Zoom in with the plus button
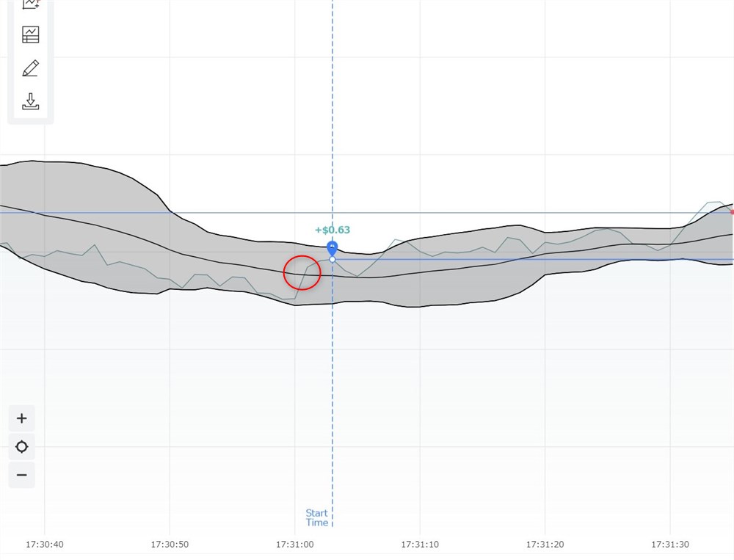 point(22,418)
